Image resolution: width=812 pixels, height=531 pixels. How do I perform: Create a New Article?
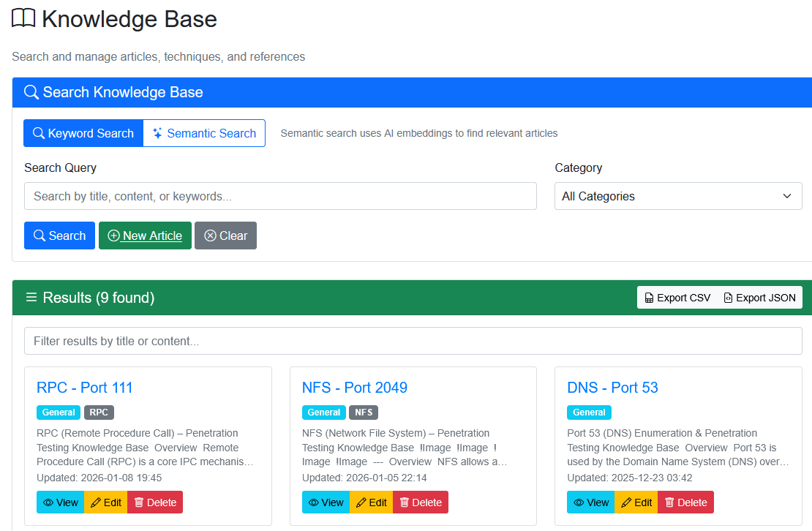pyautogui.click(x=145, y=236)
